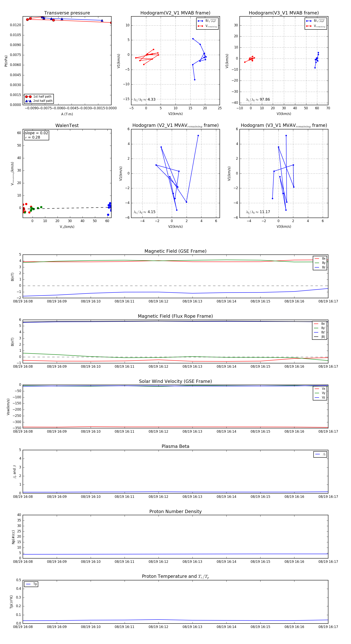This screenshot has width=351, height=644.
Task: Click the "0.0120" tick on Transverse pressure axis
Action: tap(15, 25)
